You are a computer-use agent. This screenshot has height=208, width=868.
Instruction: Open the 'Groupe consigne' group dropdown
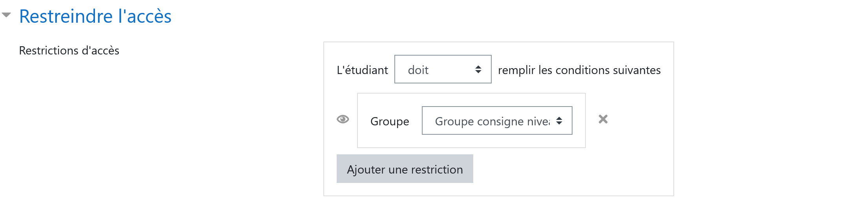497,121
